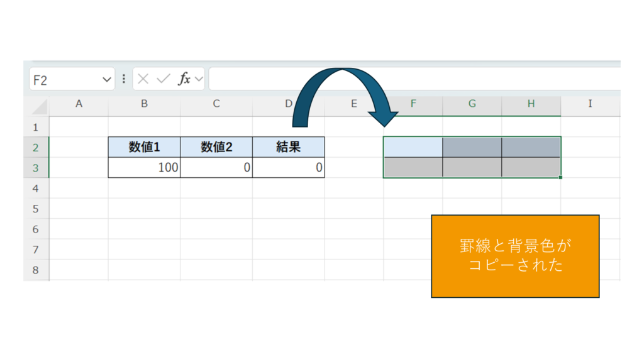The height and width of the screenshot is (362, 644).
Task: Click the gray shaded cell H3
Action: tap(531, 168)
